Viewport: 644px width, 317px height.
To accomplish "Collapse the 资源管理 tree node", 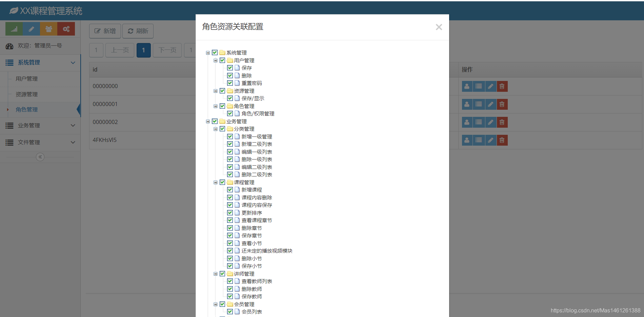I will click(x=215, y=91).
